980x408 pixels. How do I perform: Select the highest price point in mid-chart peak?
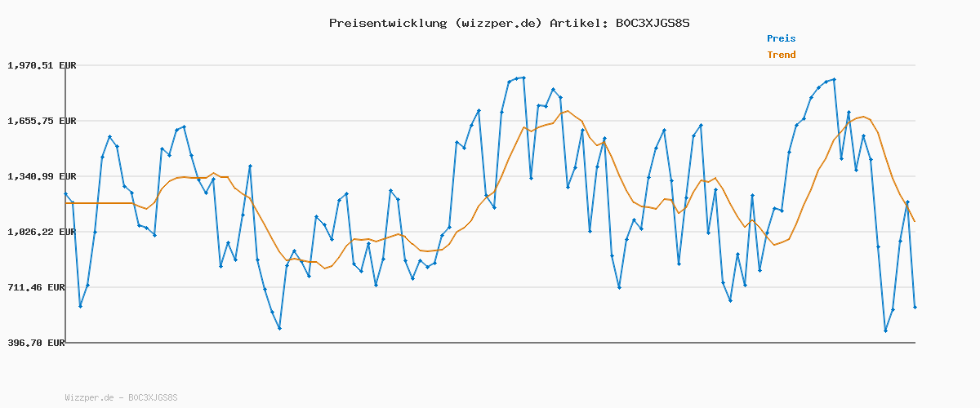coord(523,78)
